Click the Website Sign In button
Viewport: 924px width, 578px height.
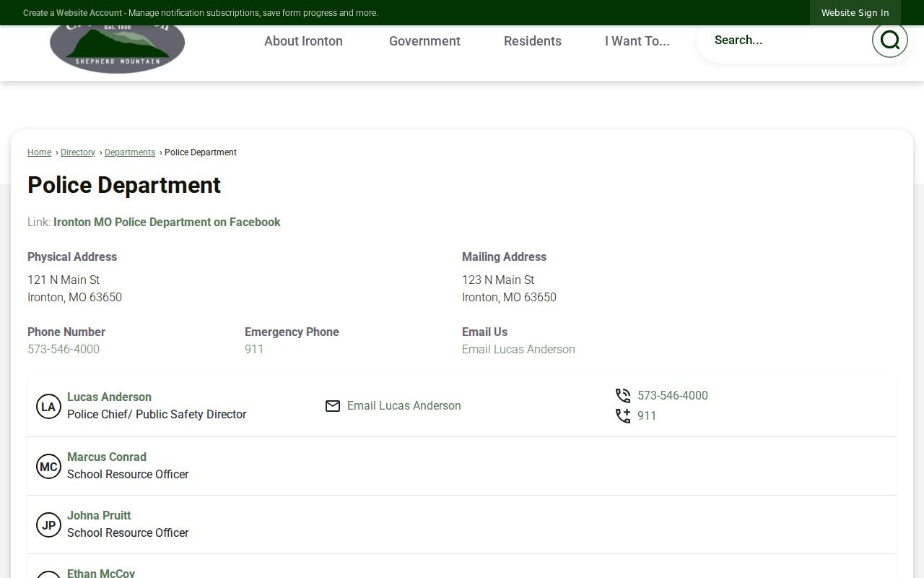coord(855,13)
